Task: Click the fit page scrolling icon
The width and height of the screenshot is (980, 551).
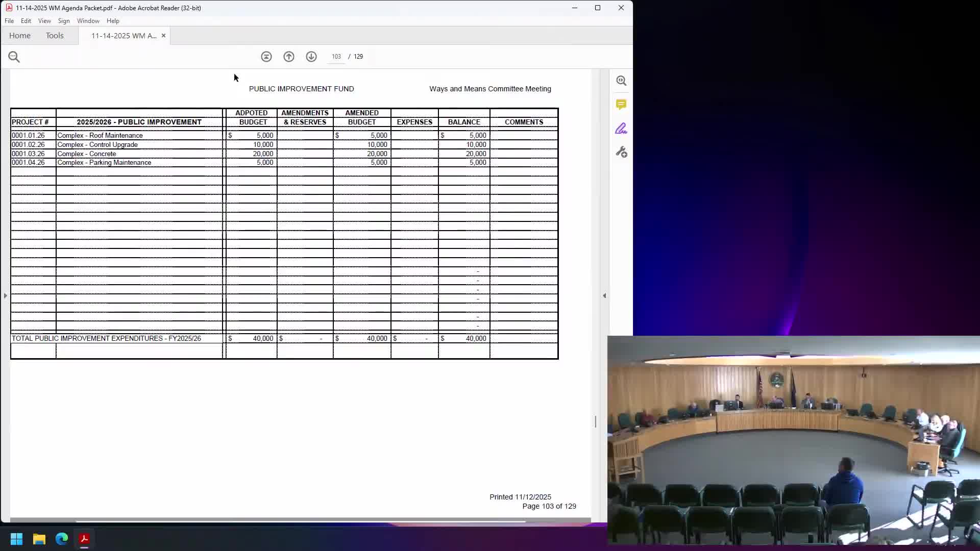Action: [266, 57]
